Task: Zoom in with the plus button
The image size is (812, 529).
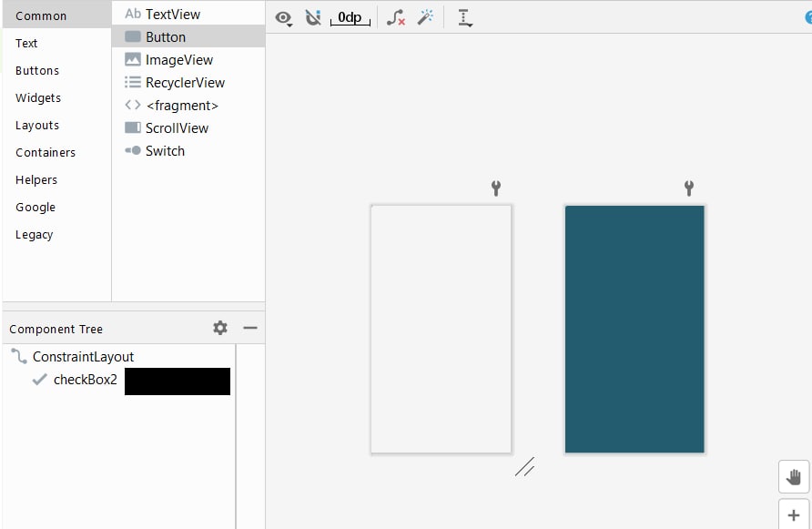Action: tap(794, 515)
